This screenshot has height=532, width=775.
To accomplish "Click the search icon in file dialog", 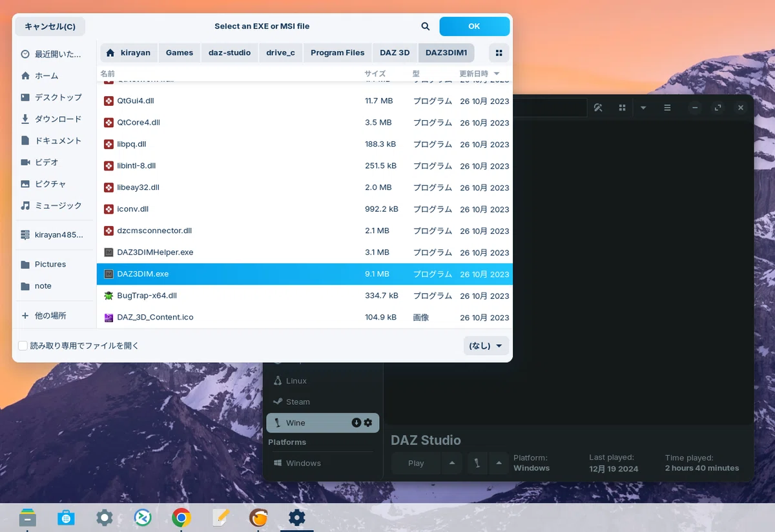I will [x=425, y=26].
